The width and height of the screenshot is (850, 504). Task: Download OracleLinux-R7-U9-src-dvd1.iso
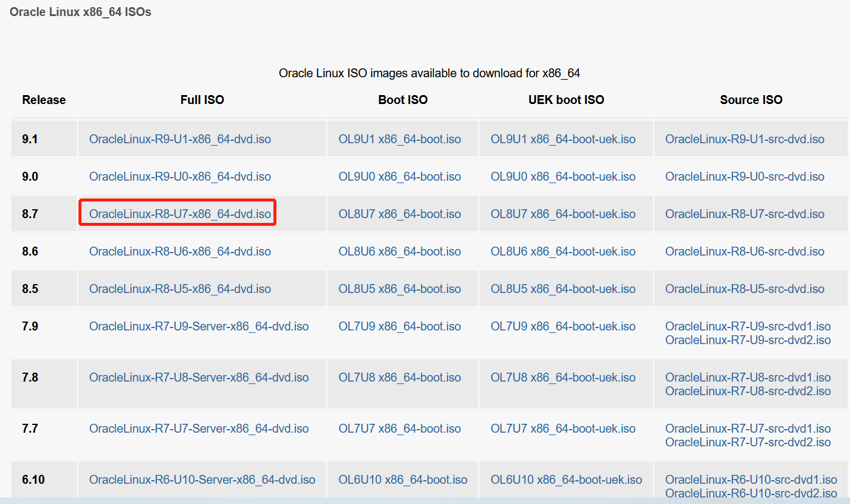point(748,326)
